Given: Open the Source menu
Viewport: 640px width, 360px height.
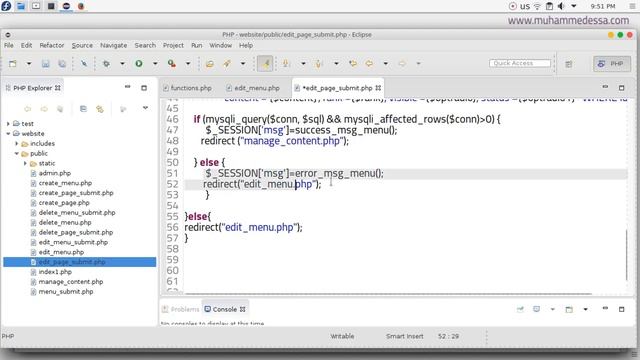Looking at the screenshot, I should [x=82, y=45].
